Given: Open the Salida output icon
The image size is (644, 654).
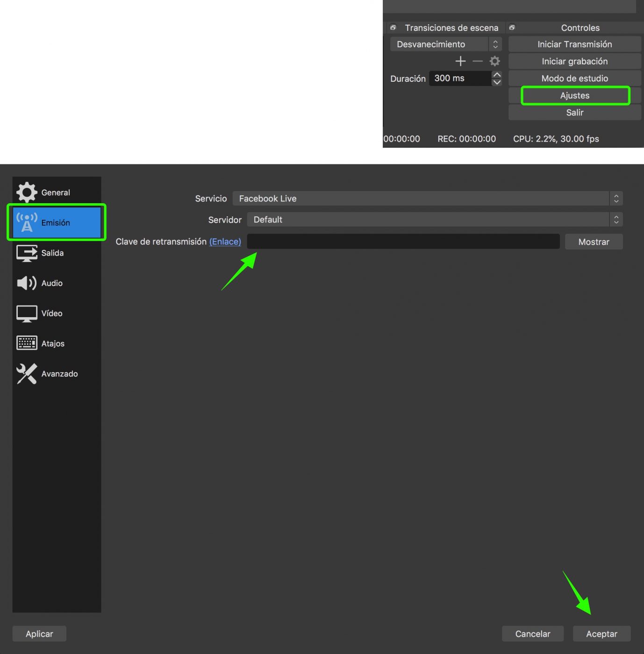Looking at the screenshot, I should click(27, 253).
